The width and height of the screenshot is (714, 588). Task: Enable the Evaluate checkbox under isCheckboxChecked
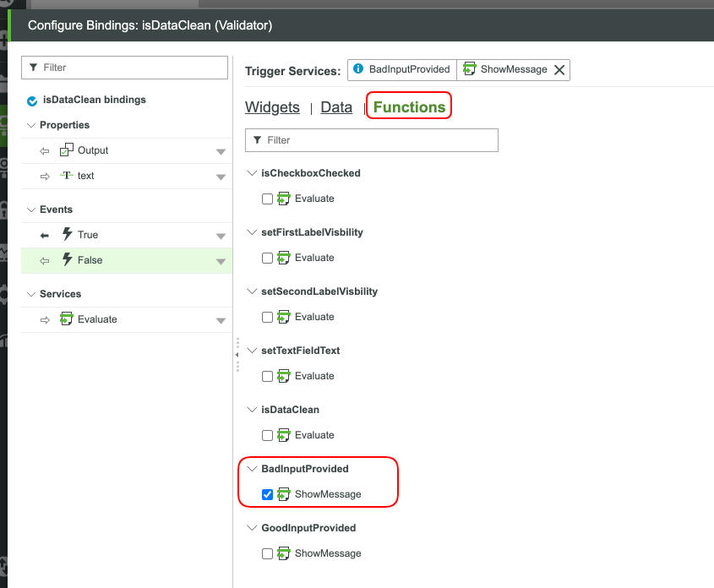tap(267, 199)
